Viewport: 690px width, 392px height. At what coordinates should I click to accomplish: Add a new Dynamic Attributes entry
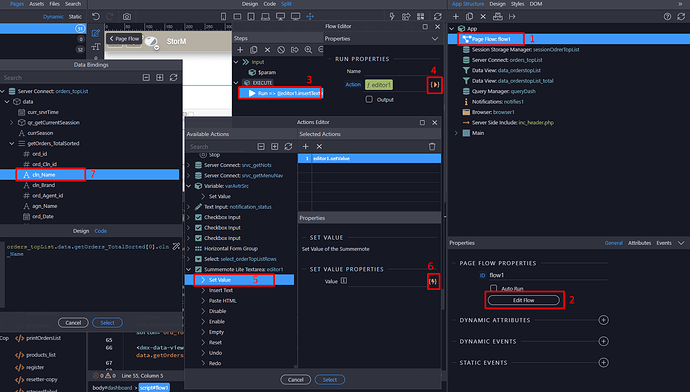603,320
